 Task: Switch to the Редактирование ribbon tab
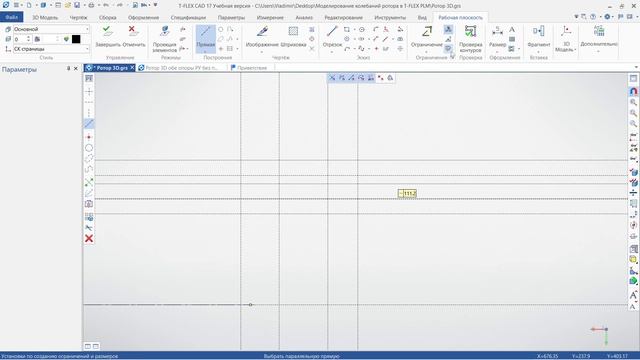(343, 18)
